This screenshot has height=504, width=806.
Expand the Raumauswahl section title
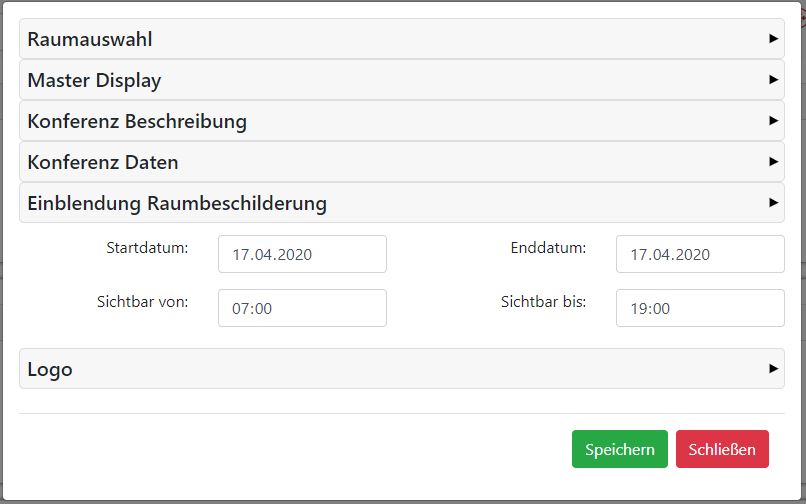pos(90,40)
